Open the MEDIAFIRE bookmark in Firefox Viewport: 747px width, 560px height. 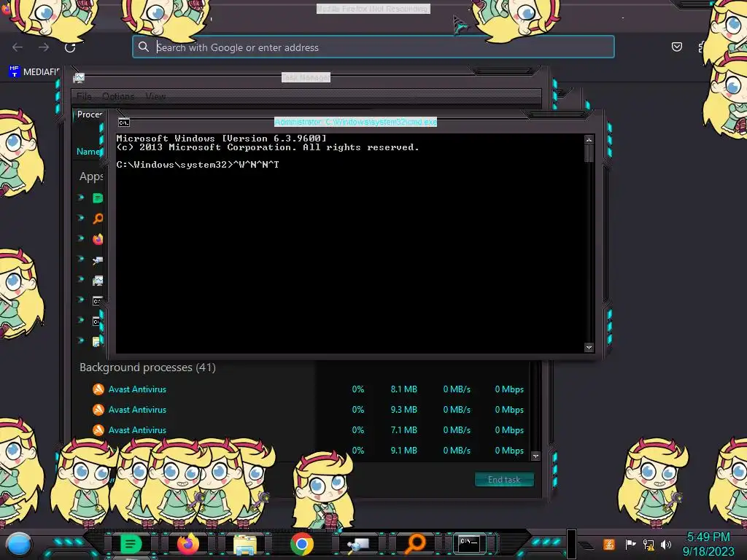tap(34, 72)
